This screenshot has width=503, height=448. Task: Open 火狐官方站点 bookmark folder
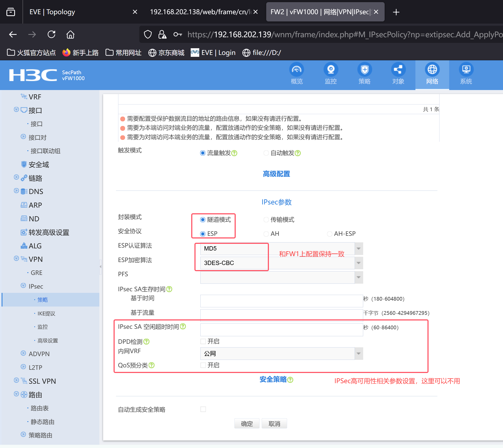click(31, 53)
